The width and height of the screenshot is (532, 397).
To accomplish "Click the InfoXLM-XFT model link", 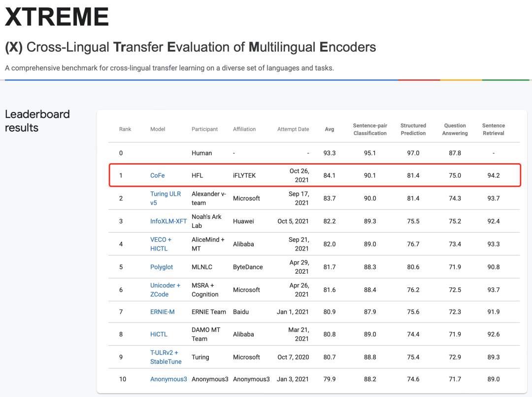I will click(x=168, y=221).
